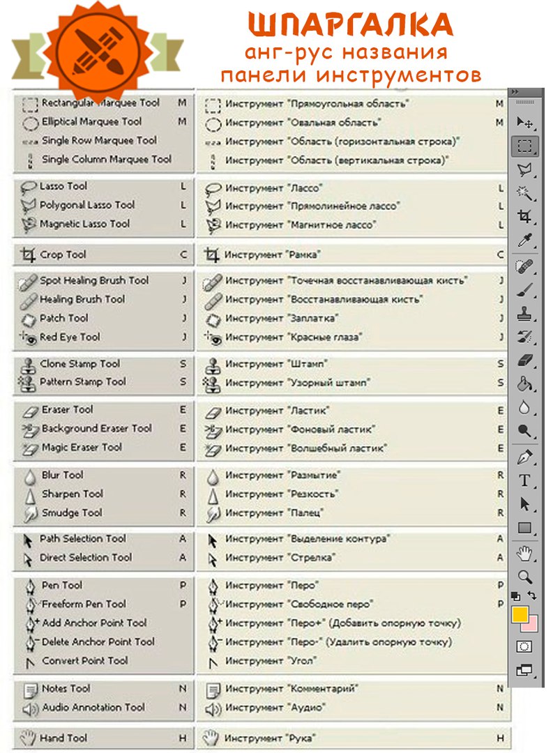This screenshot has width=560, height=753.
Task: Select the Polygonal Lasso icon in the vertical toolbar
Action: (525, 169)
